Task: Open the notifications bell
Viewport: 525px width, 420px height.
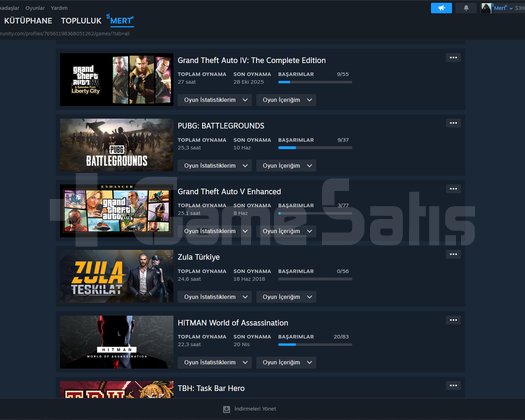Action: pyautogui.click(x=466, y=8)
